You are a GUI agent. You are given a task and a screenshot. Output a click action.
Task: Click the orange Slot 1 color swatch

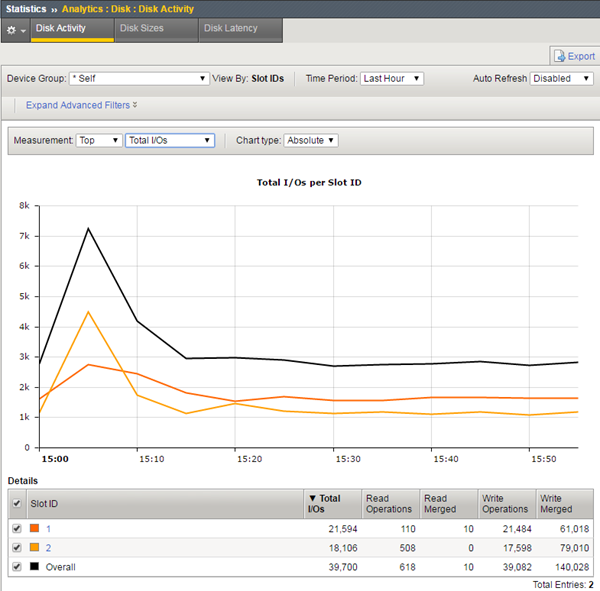coord(35,529)
